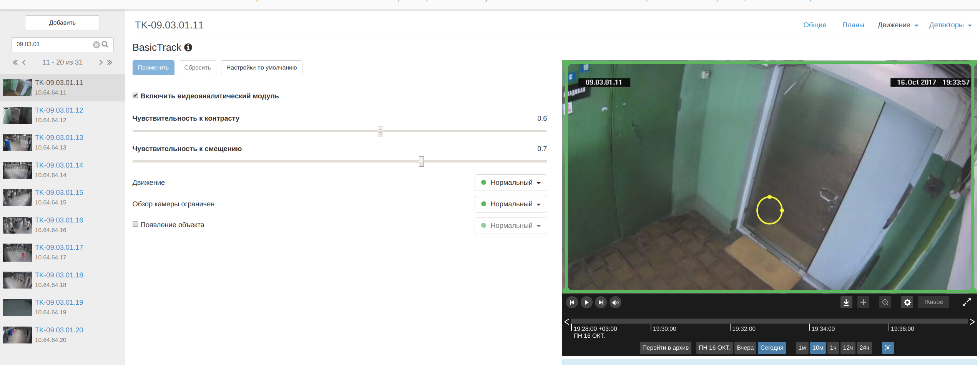The height and width of the screenshot is (365, 980).
Task: Click the Сбросить button
Action: tap(198, 68)
